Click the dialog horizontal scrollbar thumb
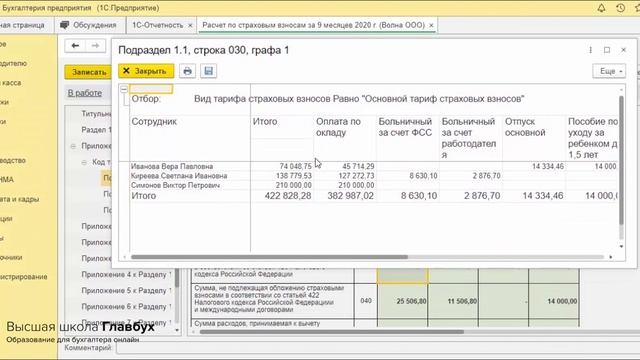The height and width of the screenshot is (360, 640). pos(269,257)
